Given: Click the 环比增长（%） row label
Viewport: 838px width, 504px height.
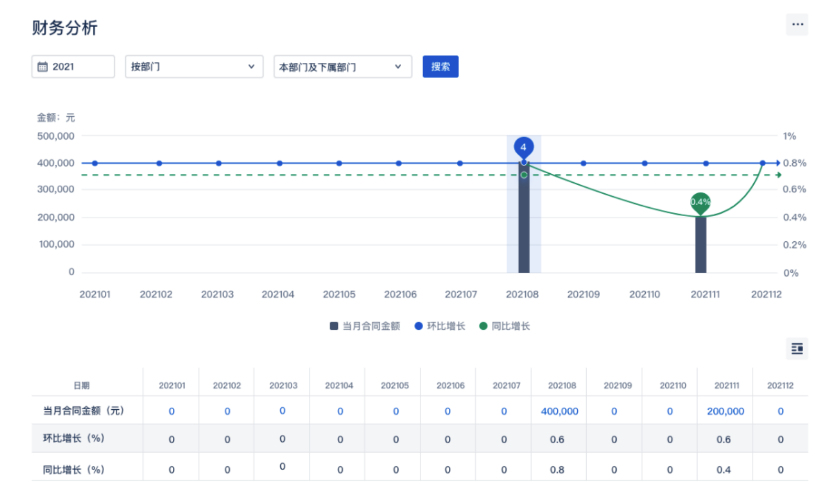Looking at the screenshot, I should [74, 439].
